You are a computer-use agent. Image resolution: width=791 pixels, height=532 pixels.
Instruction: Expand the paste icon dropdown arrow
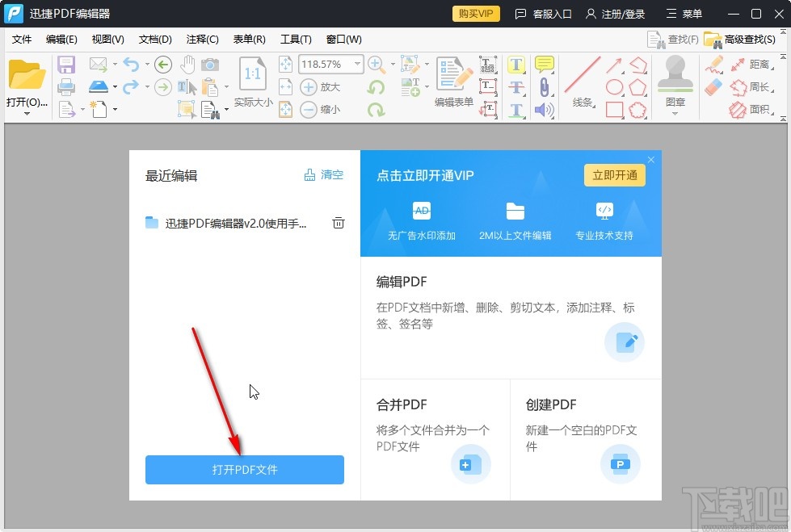tap(227, 87)
